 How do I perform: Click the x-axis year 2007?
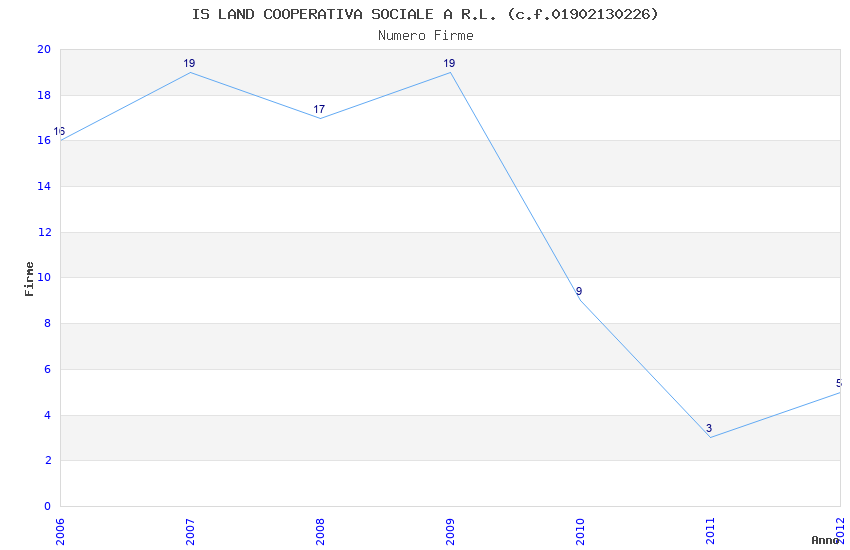tap(190, 532)
